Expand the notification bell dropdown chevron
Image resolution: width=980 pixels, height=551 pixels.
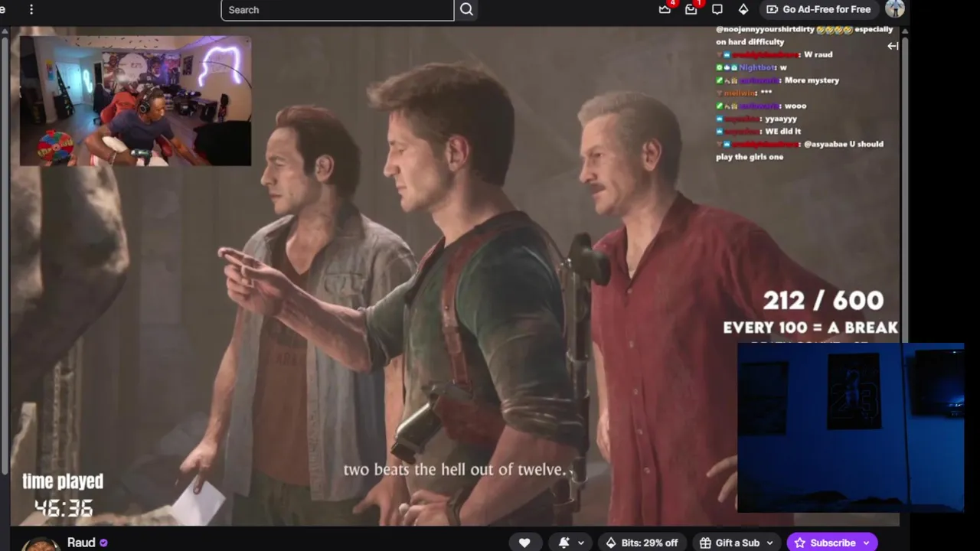pos(582,543)
